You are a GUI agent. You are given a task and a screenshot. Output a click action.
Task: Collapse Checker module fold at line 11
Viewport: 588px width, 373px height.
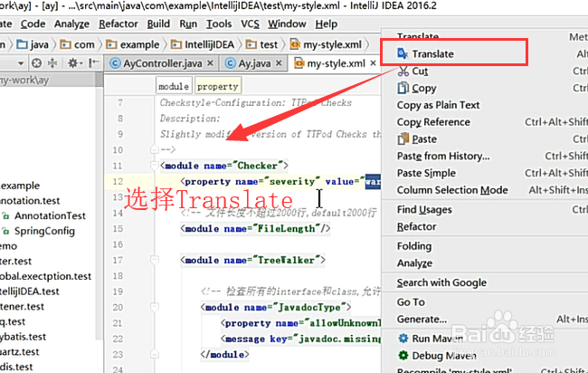(154, 165)
